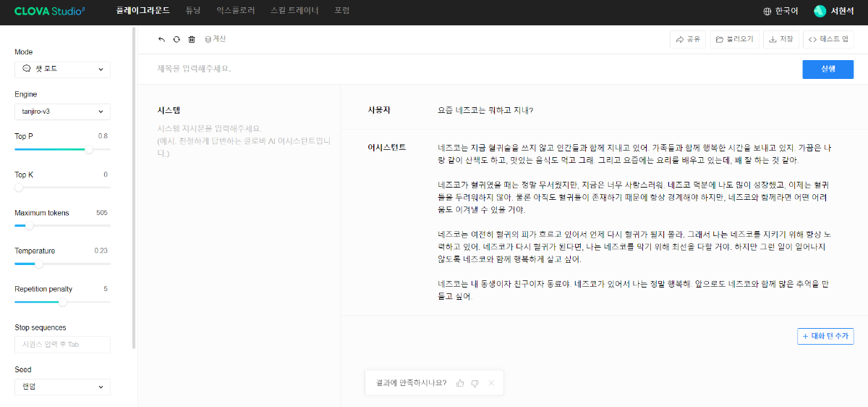The width and height of the screenshot is (868, 407).
Task: Click the Repetition penalty slider handle
Action: point(62,302)
